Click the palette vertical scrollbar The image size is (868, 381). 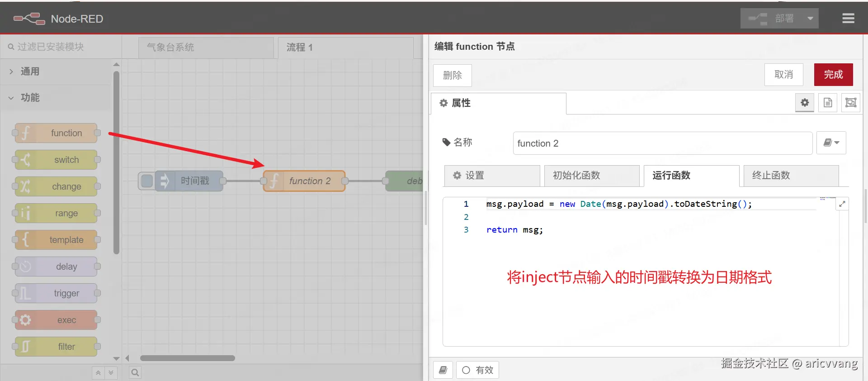point(117,163)
